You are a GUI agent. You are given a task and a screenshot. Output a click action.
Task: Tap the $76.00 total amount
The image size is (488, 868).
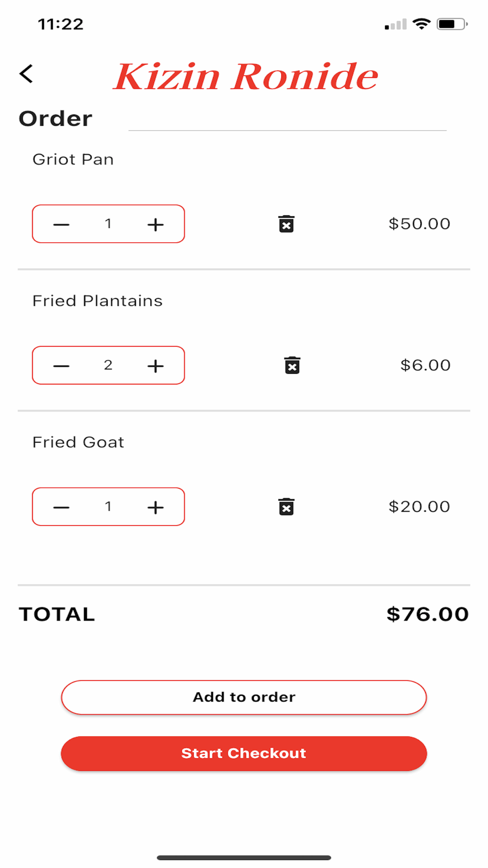[427, 614]
